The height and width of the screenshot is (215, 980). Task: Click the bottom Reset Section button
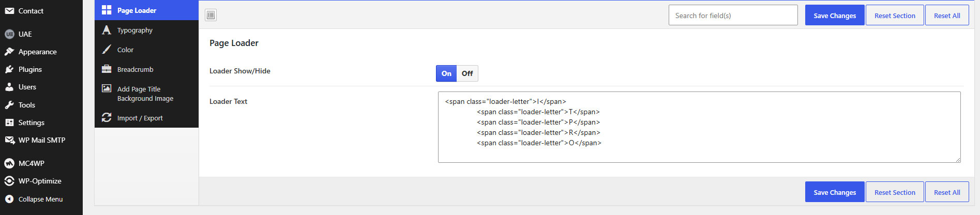click(x=895, y=192)
